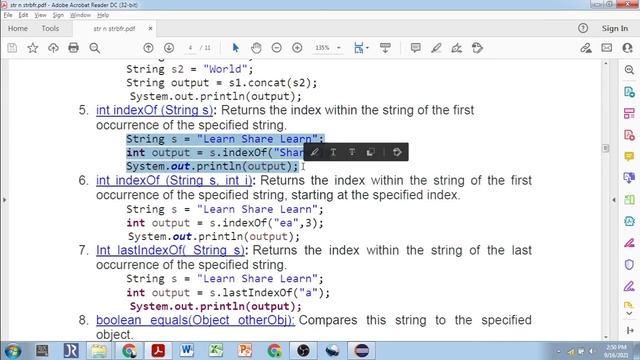640x360 pixels.
Task: Activate the hand pan tool
Action: click(256, 48)
